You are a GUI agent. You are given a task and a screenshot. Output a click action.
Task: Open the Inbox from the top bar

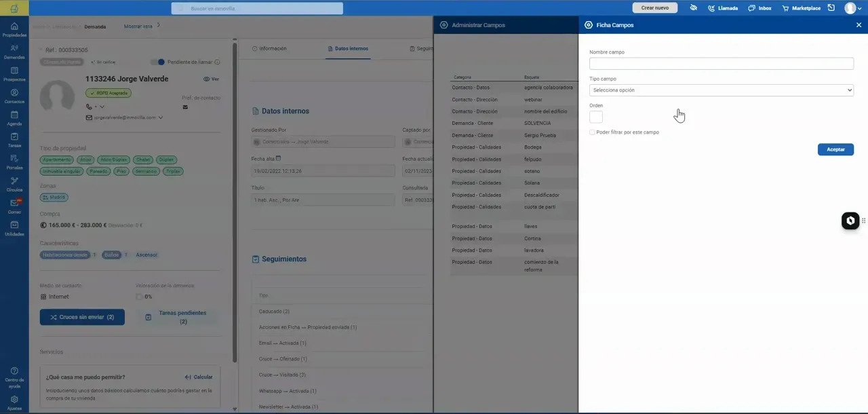(759, 8)
